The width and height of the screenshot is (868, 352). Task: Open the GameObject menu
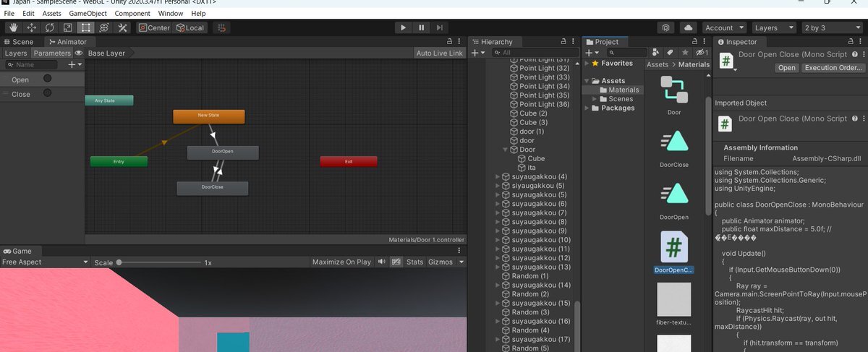coord(86,13)
